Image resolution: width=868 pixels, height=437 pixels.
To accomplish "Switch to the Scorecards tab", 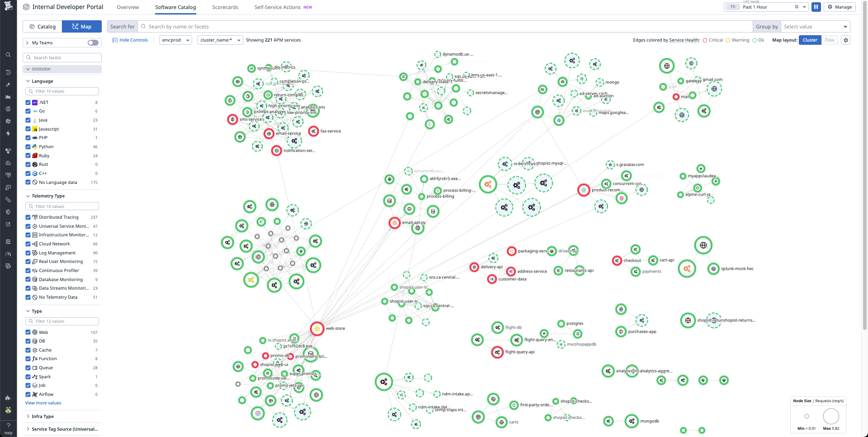I will click(x=225, y=7).
